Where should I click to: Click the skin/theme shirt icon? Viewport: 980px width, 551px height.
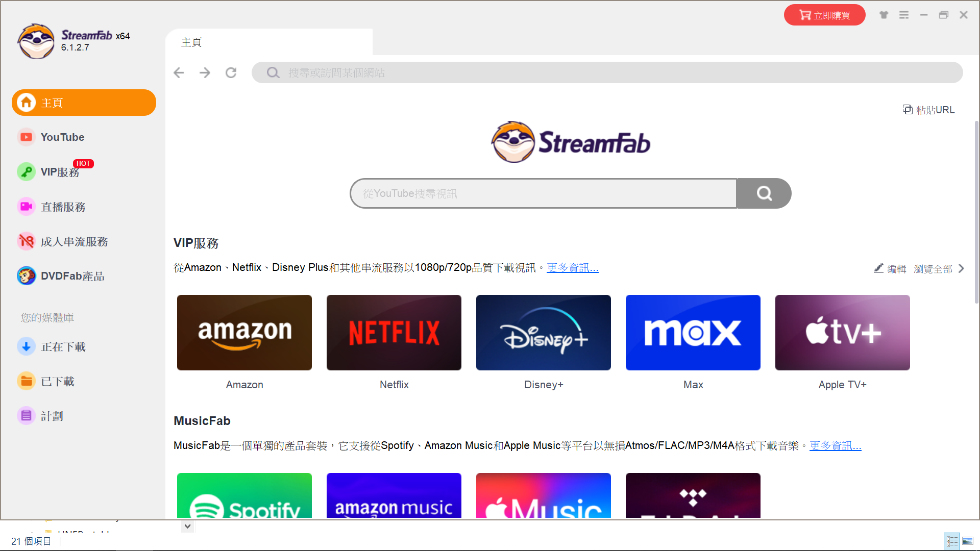(x=884, y=15)
